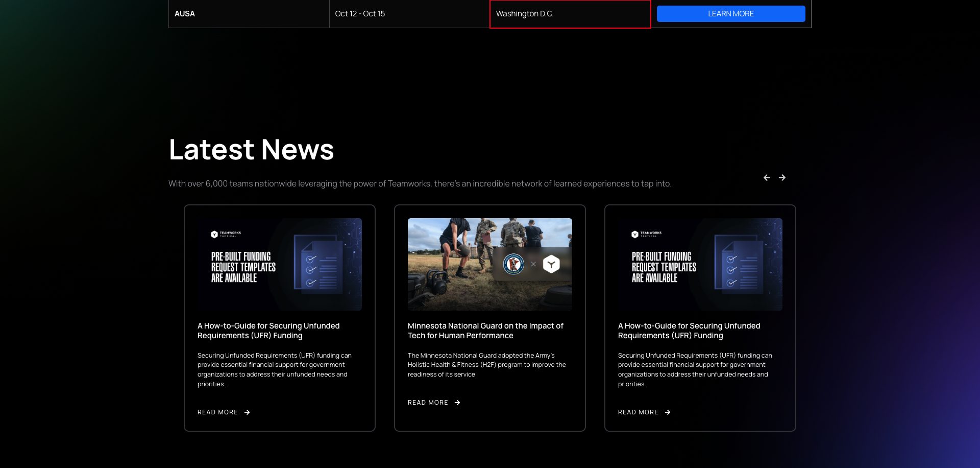
Task: Click the right carousel arrow for Latest News
Action: point(782,177)
